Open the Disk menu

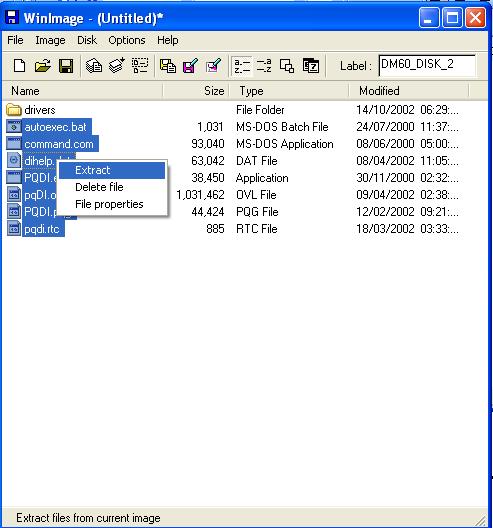pos(87,40)
